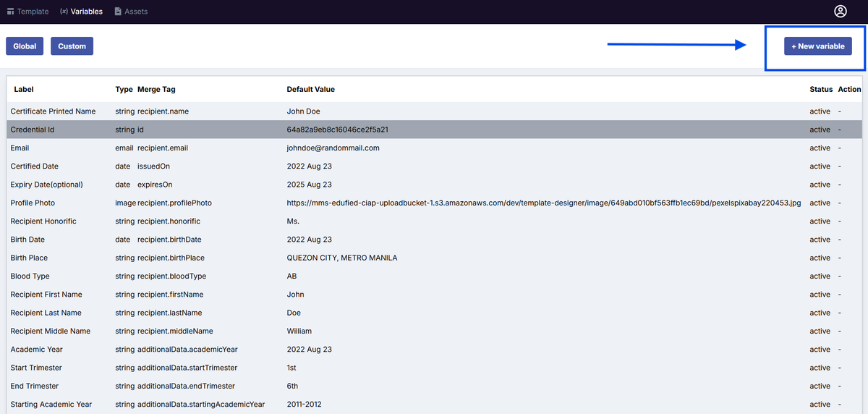Select the Birth Date row label

pyautogui.click(x=27, y=240)
